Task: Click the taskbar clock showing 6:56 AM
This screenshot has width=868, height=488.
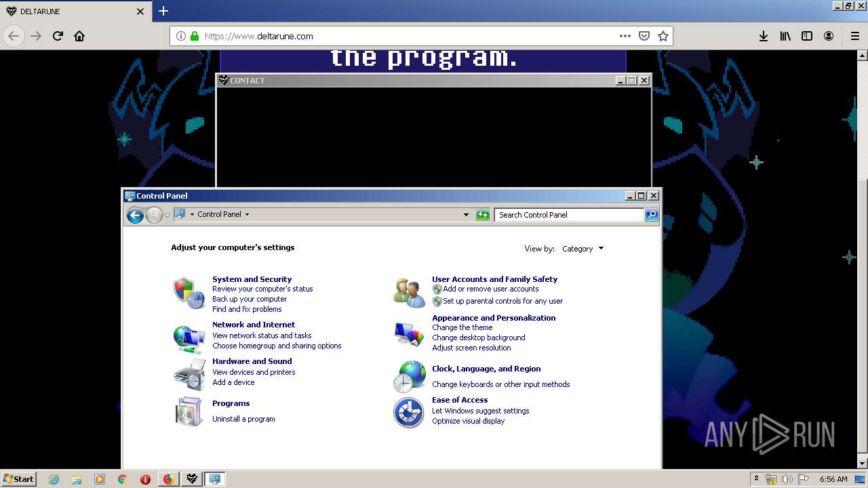Action: 833,479
